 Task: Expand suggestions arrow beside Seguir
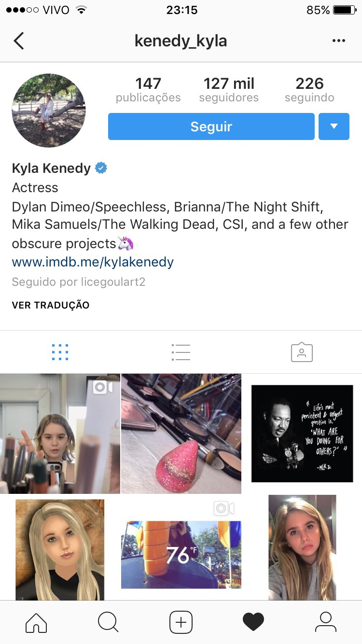(334, 126)
